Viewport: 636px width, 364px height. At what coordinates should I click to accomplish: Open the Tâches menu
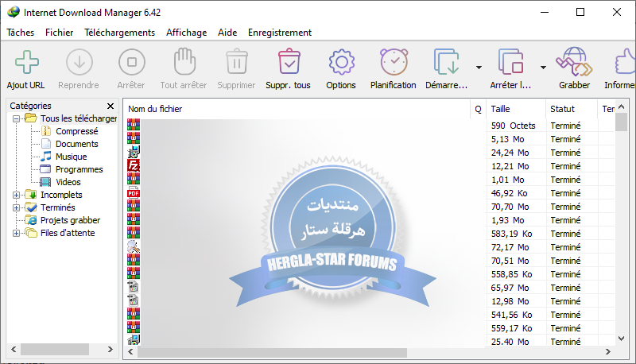[x=21, y=33]
